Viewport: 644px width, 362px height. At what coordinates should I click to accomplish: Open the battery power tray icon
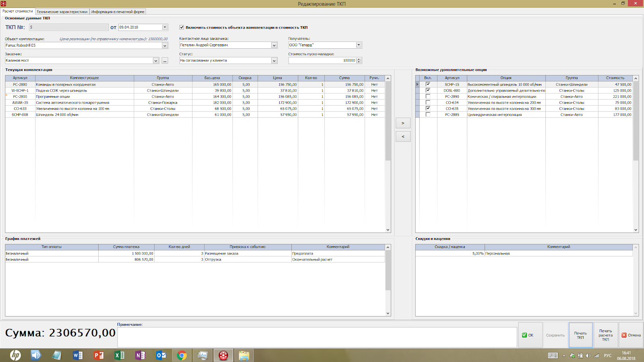(580, 356)
